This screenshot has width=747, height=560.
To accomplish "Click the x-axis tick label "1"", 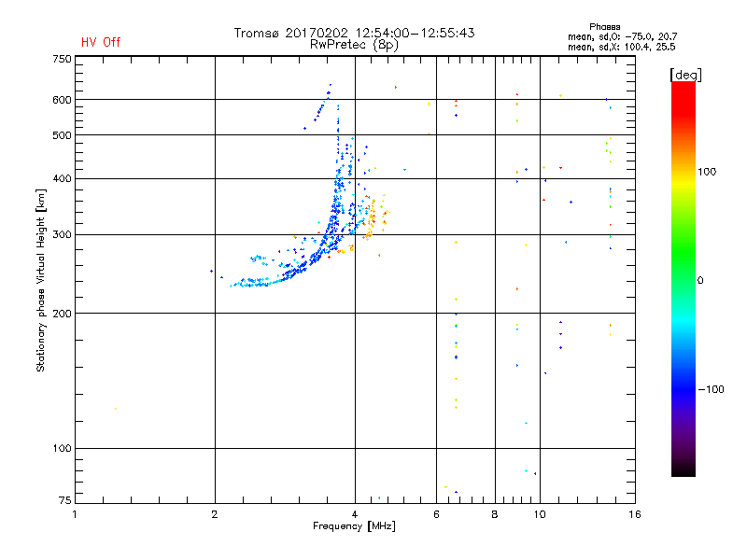I will tap(75, 514).
